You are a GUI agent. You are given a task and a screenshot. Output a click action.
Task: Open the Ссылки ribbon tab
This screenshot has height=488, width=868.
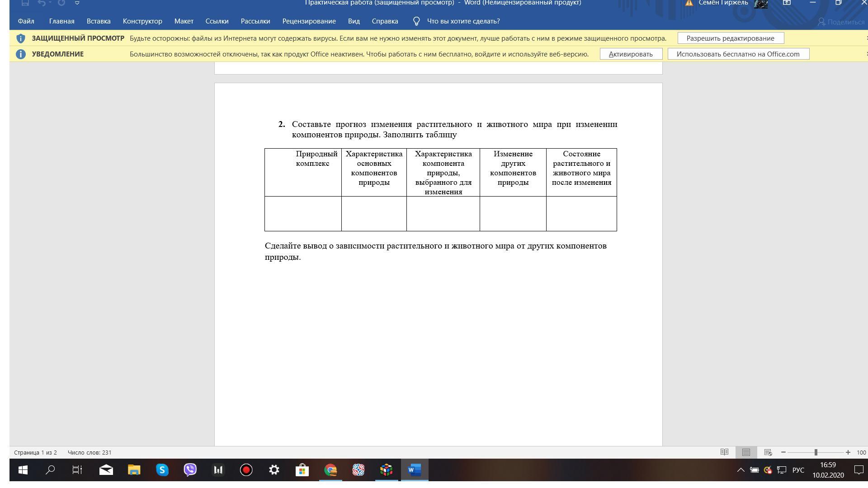tap(217, 21)
